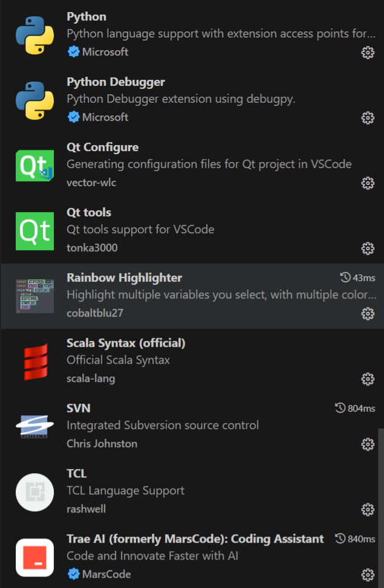Select the Qt tools title
The height and width of the screenshot is (588, 384).
[89, 213]
